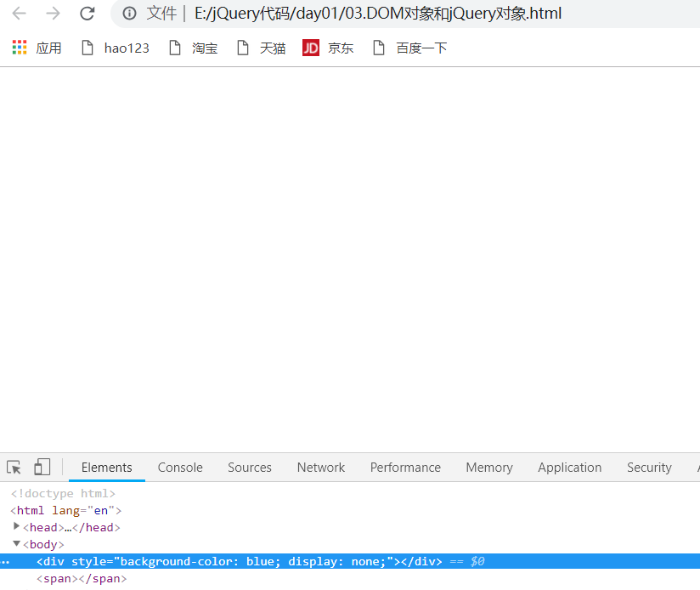Go forward to the next page

pos(53,14)
